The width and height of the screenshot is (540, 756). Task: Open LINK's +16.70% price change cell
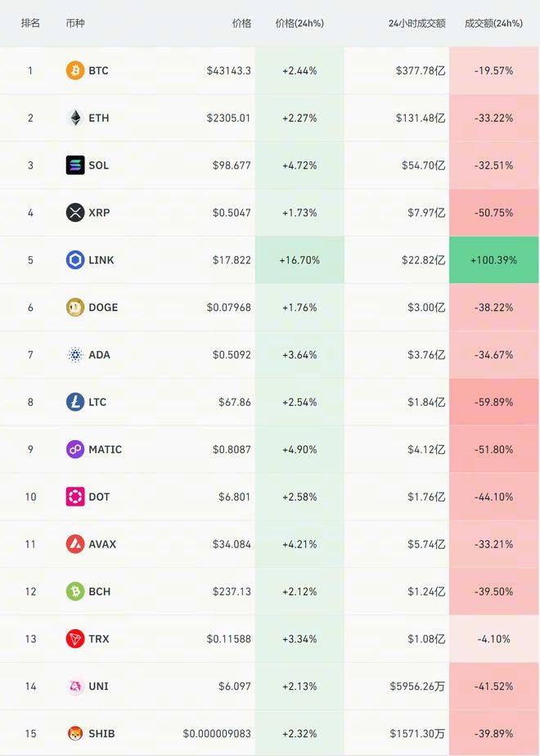299,259
